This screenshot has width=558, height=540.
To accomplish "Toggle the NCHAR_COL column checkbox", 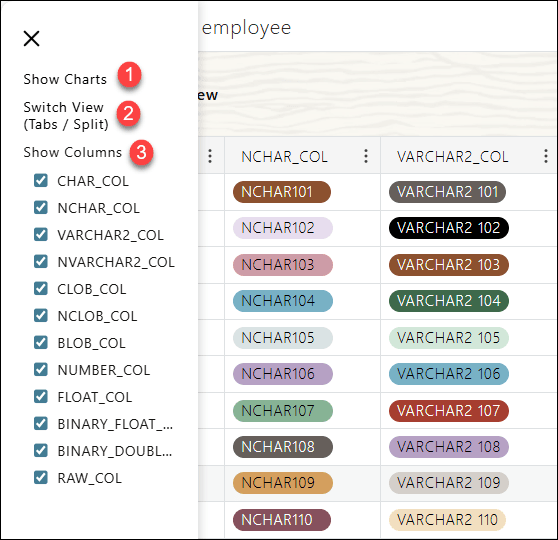I will pos(41,208).
